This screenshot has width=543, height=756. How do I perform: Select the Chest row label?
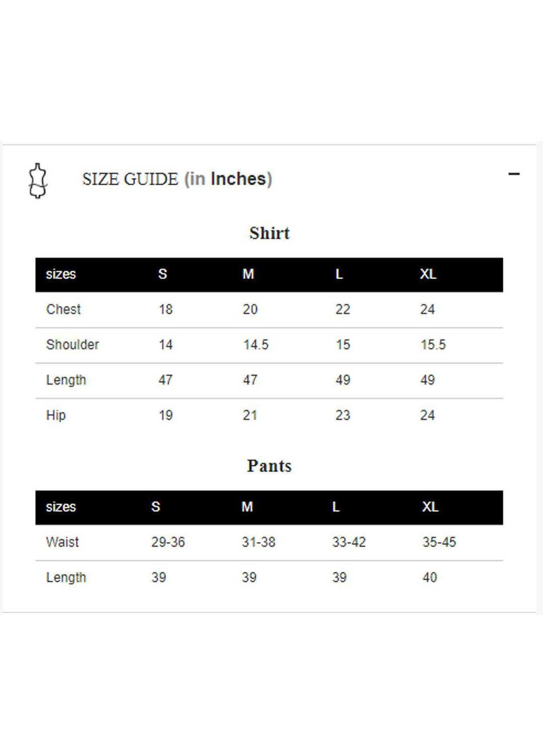(63, 309)
